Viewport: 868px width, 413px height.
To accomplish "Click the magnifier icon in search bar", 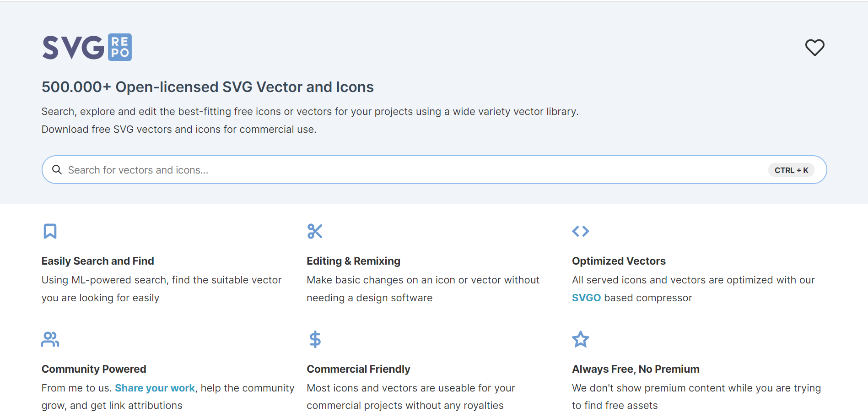I will click(x=57, y=170).
